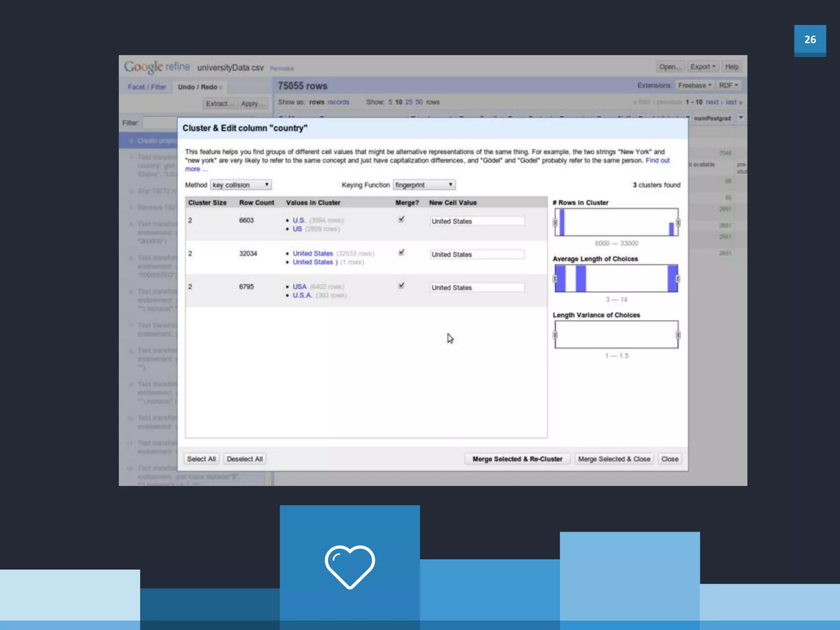Open the Method key collision dropdown

tap(241, 185)
